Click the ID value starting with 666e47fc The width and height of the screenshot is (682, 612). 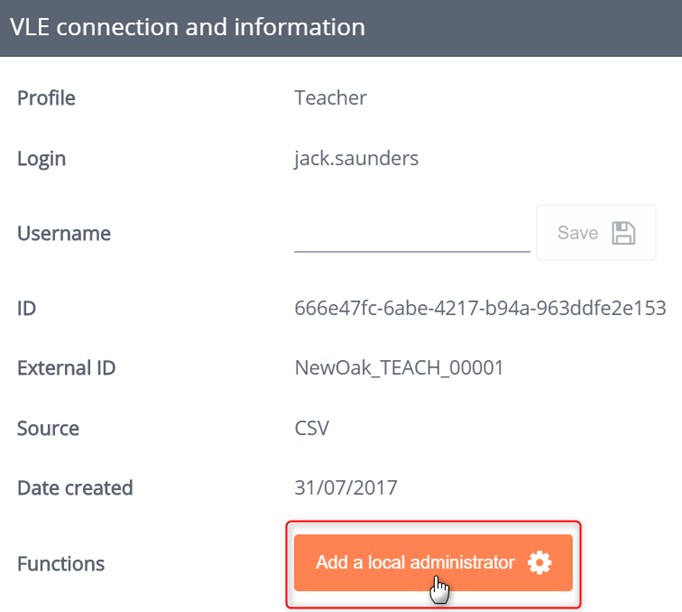(480, 308)
